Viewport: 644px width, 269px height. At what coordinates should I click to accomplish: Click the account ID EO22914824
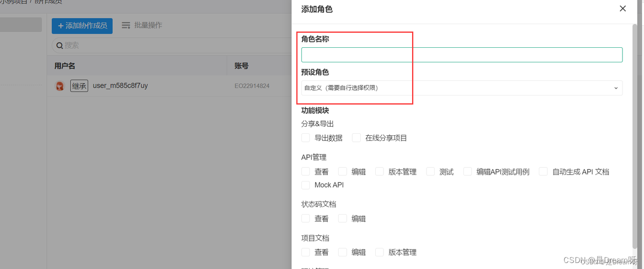252,86
